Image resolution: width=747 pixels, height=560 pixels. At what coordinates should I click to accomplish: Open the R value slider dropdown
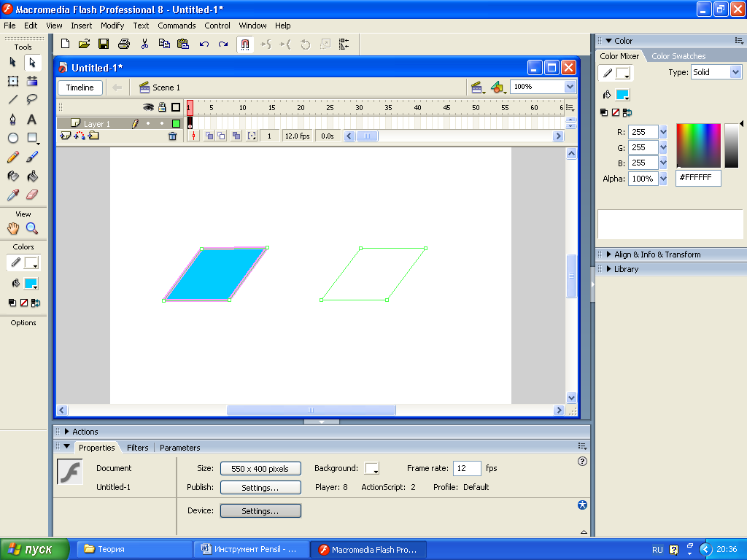pos(663,132)
